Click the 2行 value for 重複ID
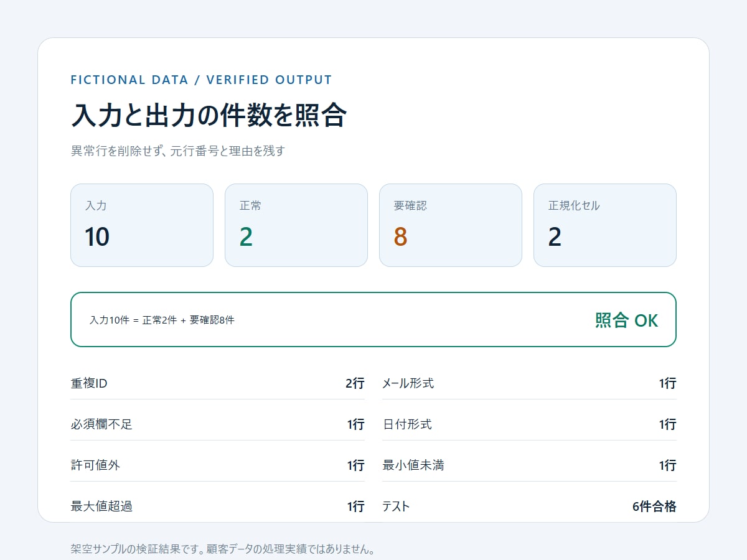This screenshot has width=747, height=560. [x=355, y=383]
